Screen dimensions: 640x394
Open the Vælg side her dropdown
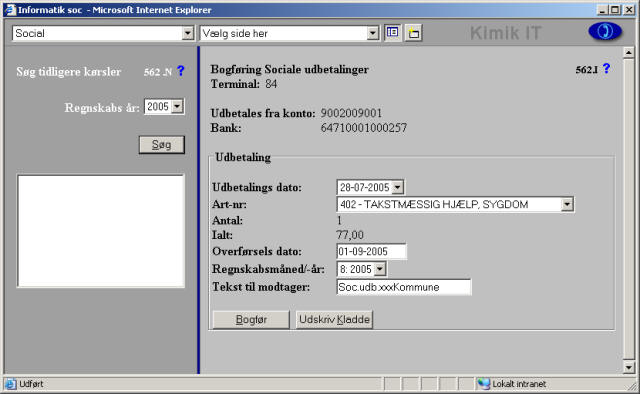click(372, 33)
